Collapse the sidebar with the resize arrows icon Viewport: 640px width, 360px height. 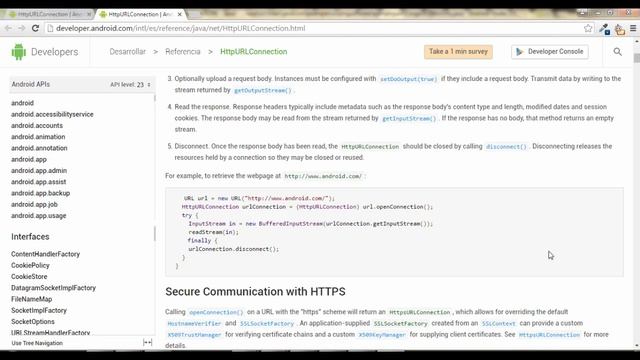[x=148, y=342]
